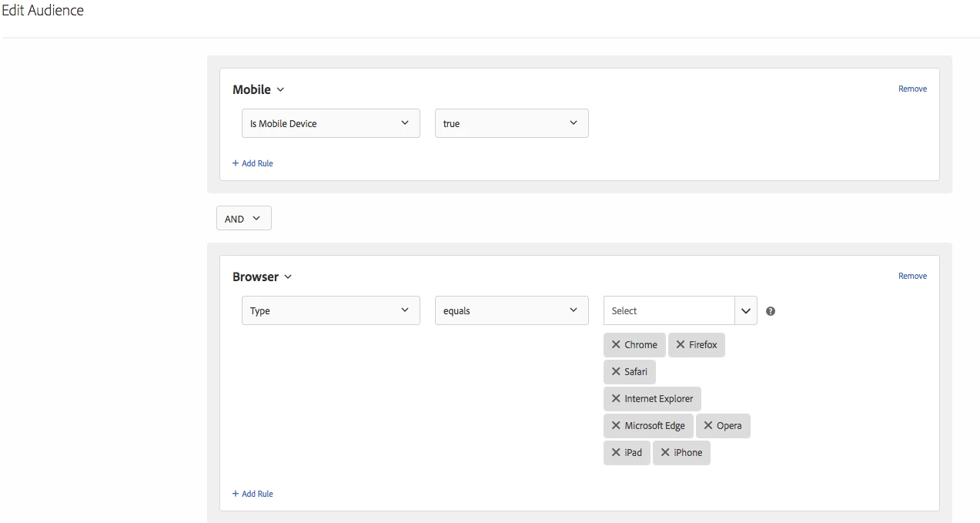Screen dimensions: 980x523
Task: Expand the Browser rule heading chevron
Action: point(288,277)
